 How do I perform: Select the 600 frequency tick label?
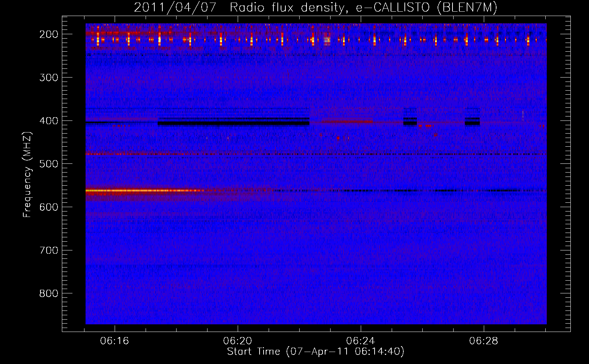pos(49,207)
